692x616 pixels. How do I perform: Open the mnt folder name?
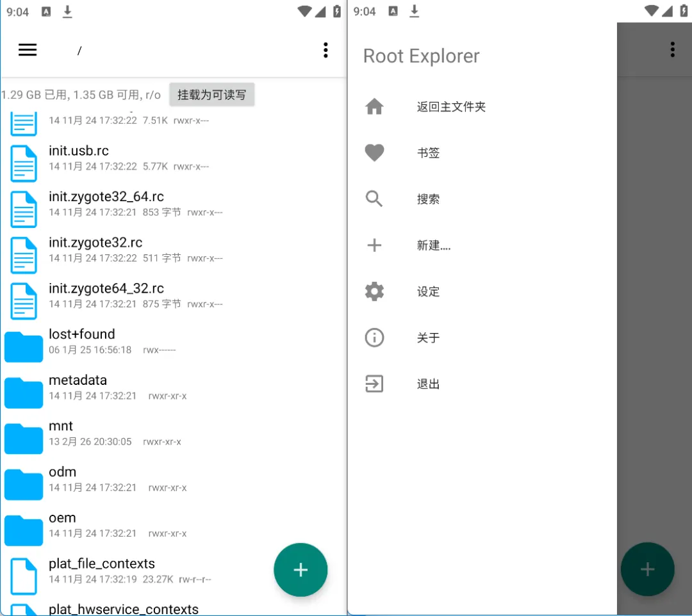coord(61,426)
